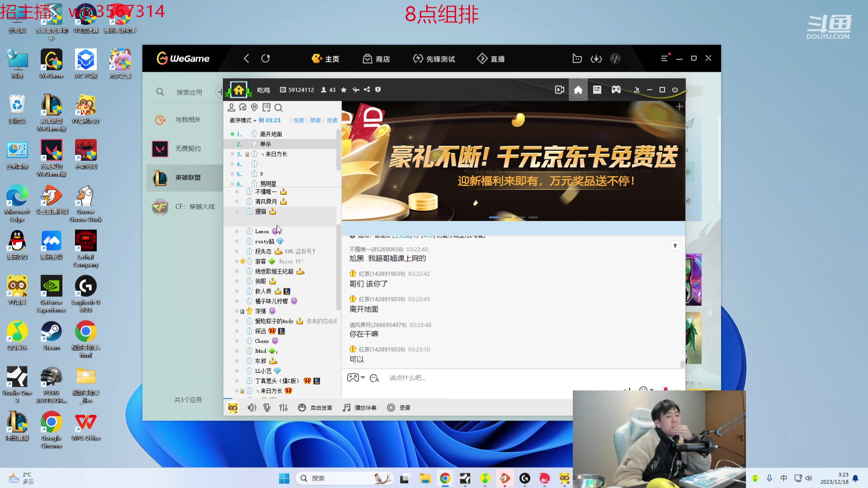Open Steam desktop shortcut
The width and height of the screenshot is (868, 488).
tap(51, 336)
